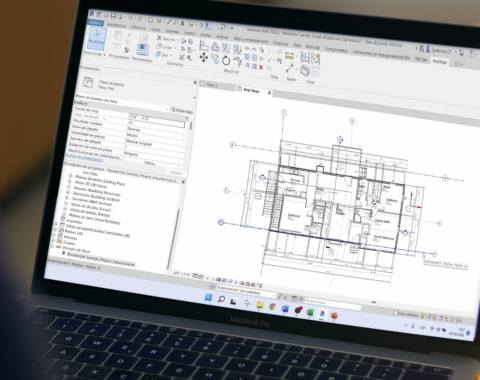Close the Propiedades palette
The width and height of the screenshot is (480, 380).
pyautogui.click(x=195, y=82)
